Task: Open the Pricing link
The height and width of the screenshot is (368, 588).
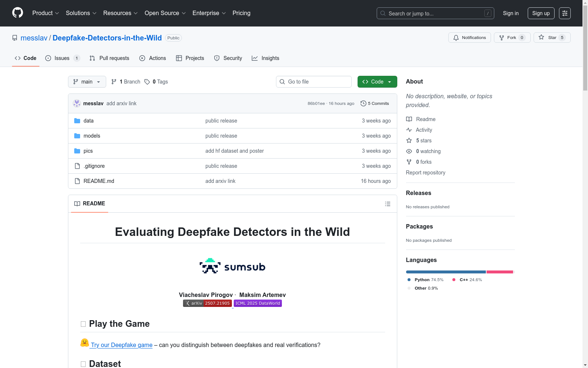Action: click(x=241, y=13)
